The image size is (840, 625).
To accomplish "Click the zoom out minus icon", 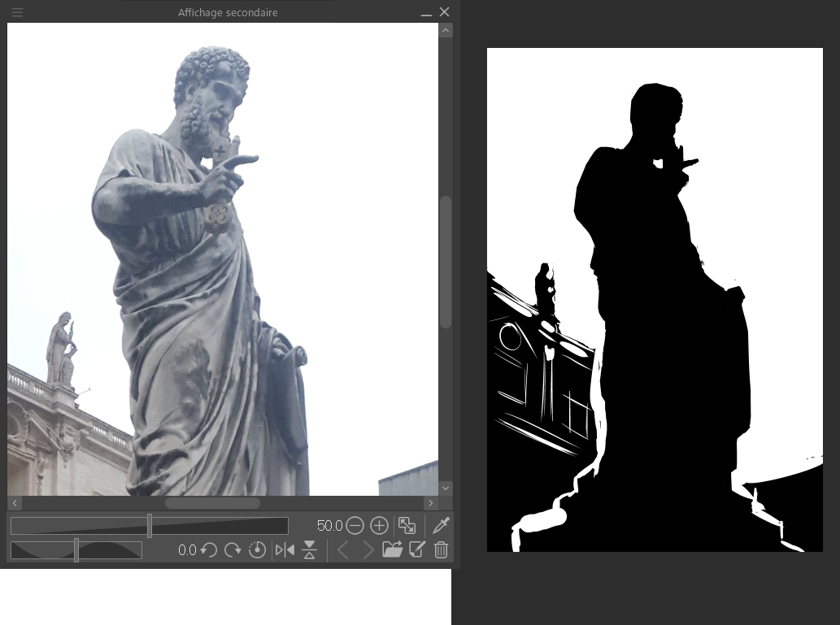I will click(x=355, y=526).
